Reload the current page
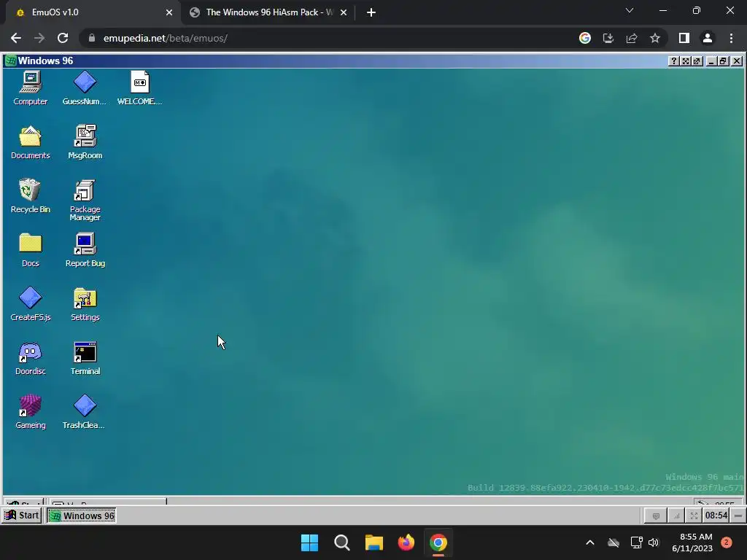This screenshot has height=560, width=747. pyautogui.click(x=63, y=38)
